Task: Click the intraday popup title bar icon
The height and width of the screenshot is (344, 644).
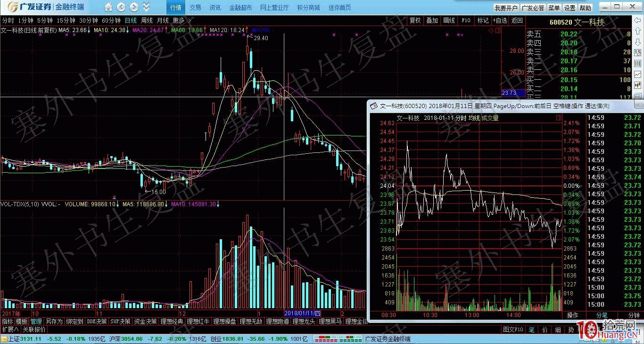Action: pos(373,106)
